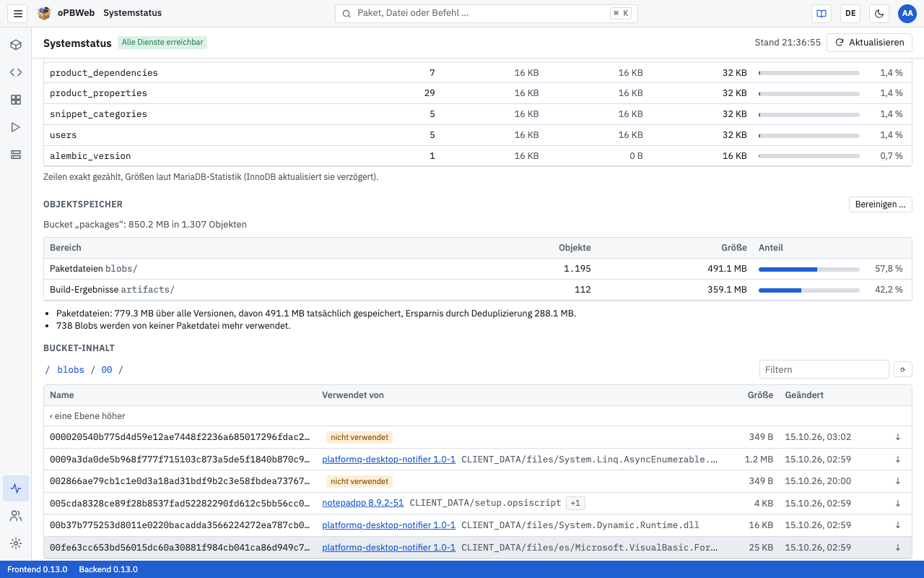924x578 pixels.
Task: Select the product_dependencies table row name
Action: tap(104, 73)
